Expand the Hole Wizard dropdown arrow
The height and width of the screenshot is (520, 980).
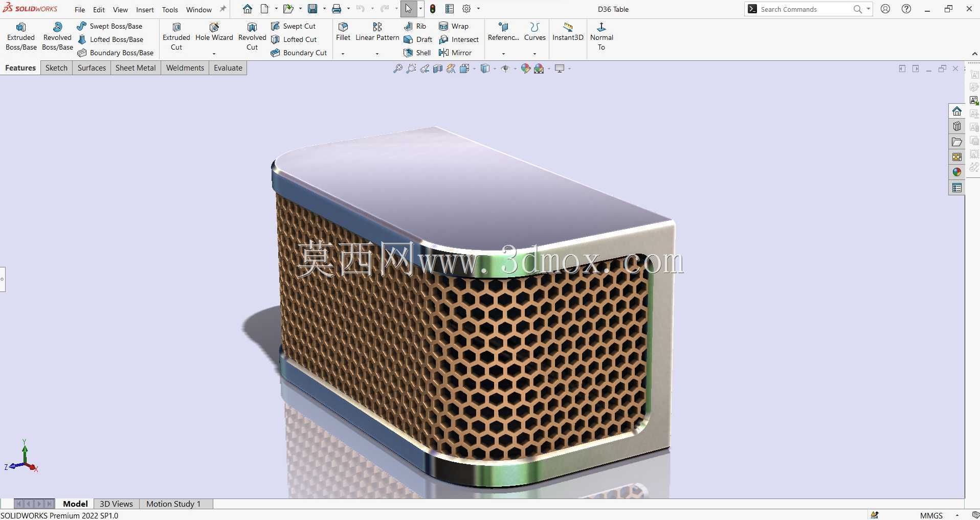point(214,54)
